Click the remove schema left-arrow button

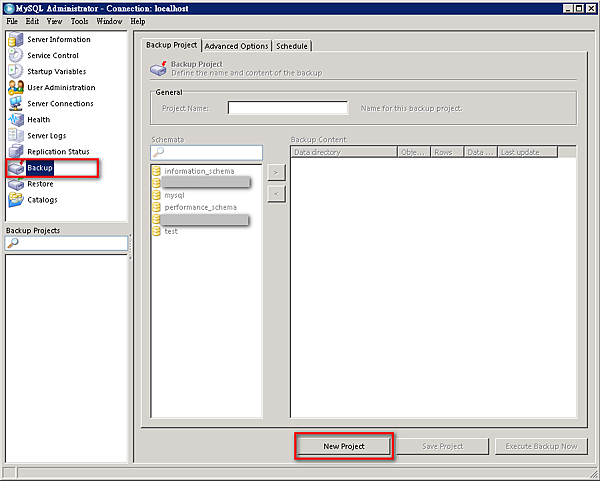coord(276,194)
